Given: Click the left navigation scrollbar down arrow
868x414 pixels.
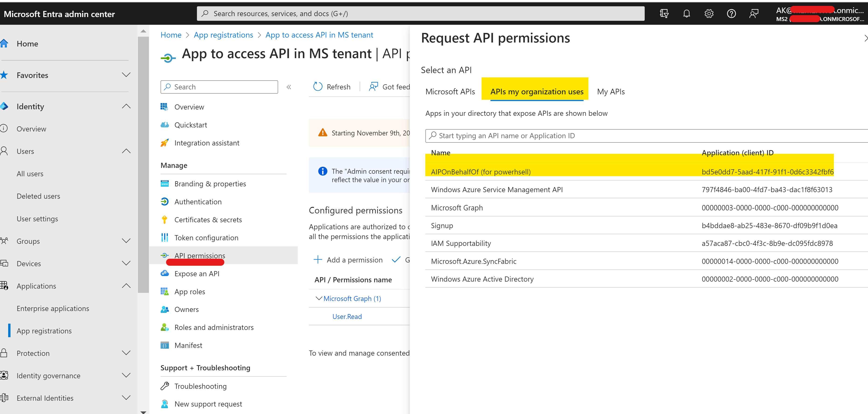Looking at the screenshot, I should 143,412.
